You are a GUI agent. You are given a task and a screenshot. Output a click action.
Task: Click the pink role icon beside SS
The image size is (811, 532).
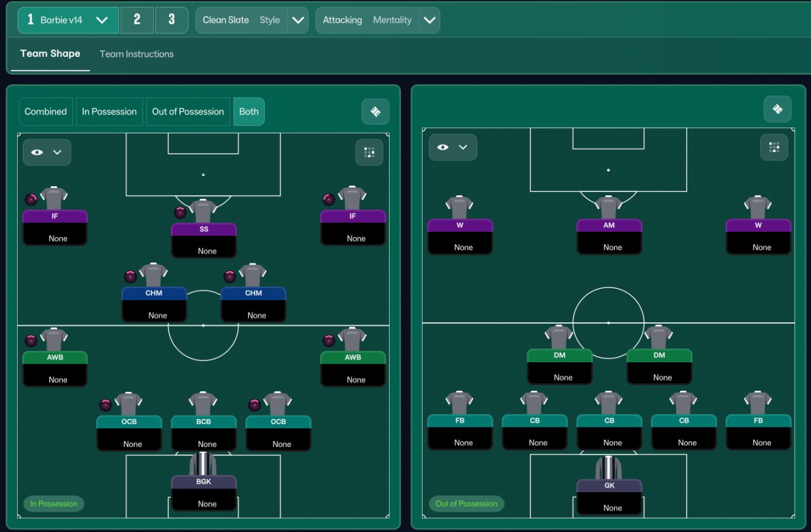pyautogui.click(x=180, y=212)
